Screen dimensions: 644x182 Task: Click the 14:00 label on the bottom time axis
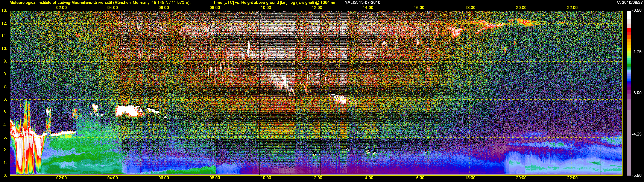[368, 178]
